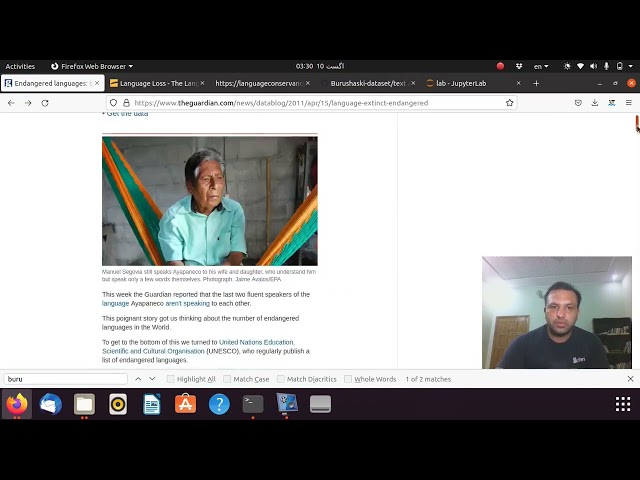Screen dimensions: 640x480
Task: Switch to Burushaski-dataset tab
Action: [368, 83]
